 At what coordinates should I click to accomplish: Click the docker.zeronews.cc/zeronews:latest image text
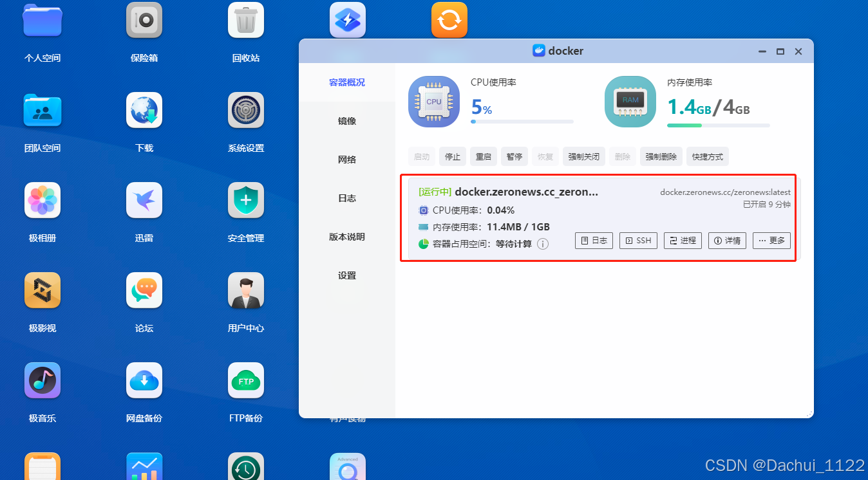[x=725, y=192]
